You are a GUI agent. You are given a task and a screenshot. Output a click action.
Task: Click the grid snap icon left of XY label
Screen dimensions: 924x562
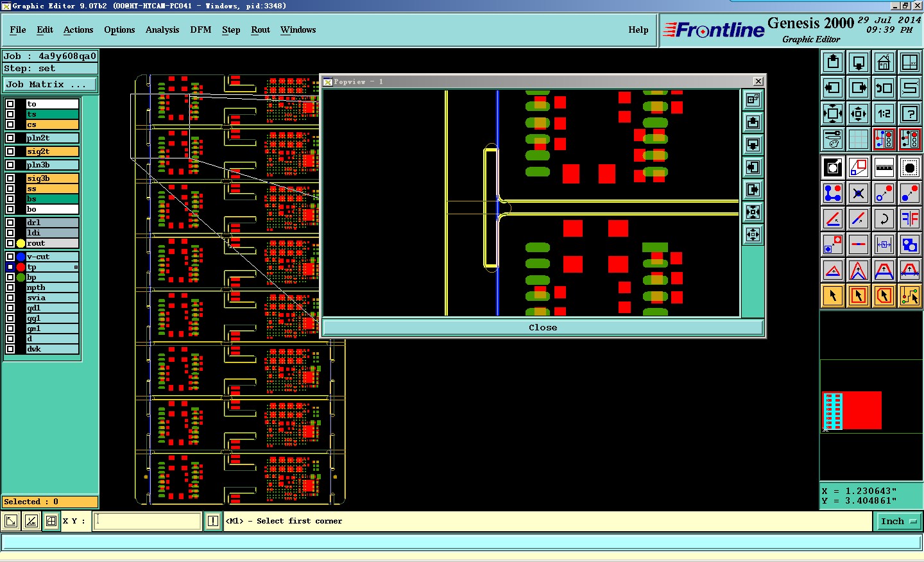pyautogui.click(x=51, y=521)
